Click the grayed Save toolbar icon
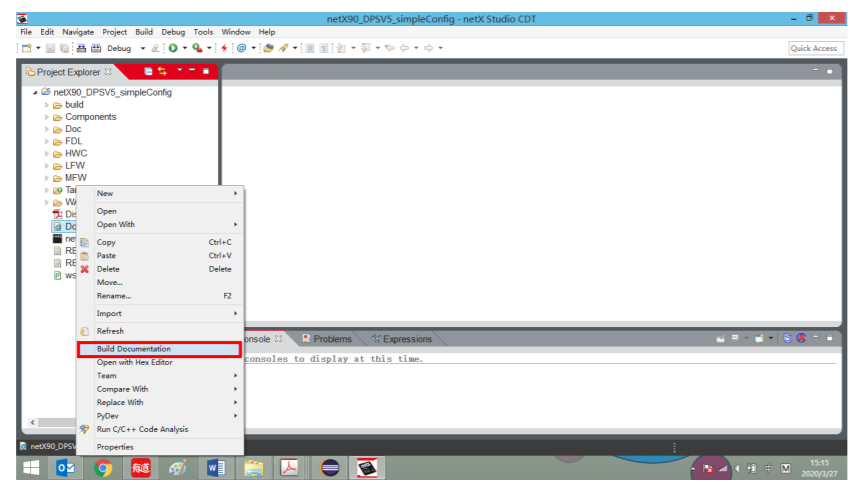This screenshot has height=494, width=856. [x=50, y=48]
